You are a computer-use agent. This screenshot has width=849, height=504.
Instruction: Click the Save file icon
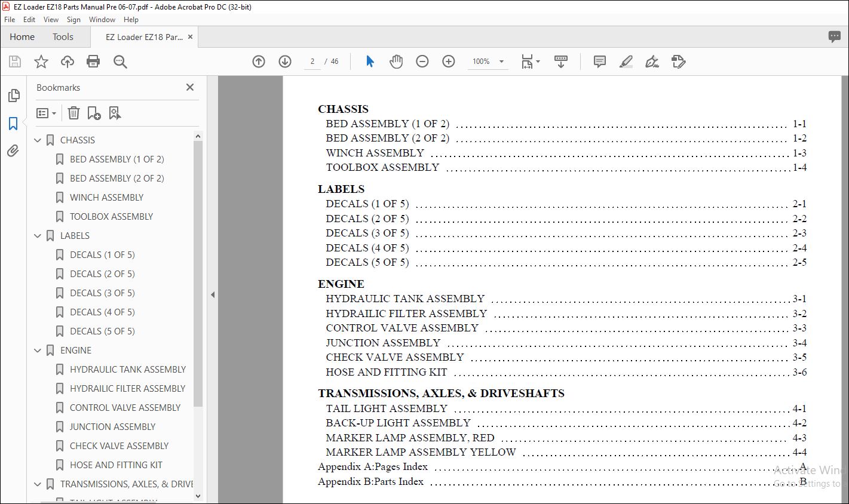pyautogui.click(x=15, y=62)
